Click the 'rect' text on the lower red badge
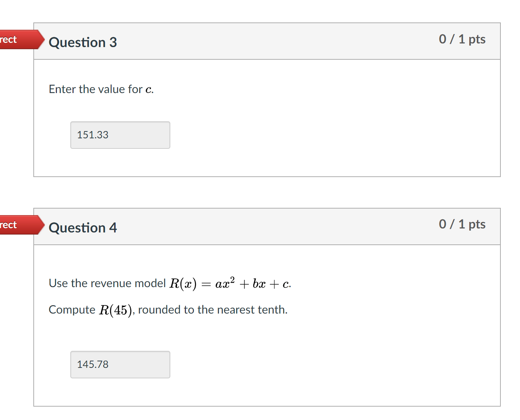Screen dimensions: 520x420 pos(8,224)
